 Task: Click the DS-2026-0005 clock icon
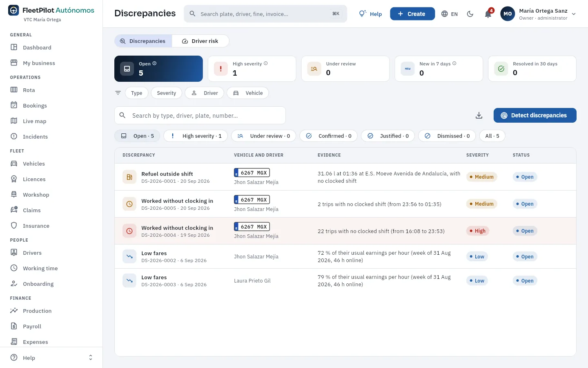click(x=129, y=204)
